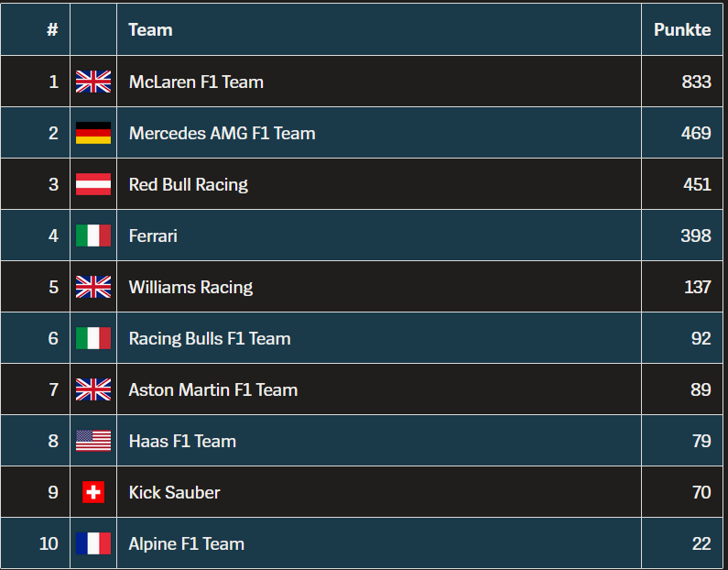Click the Austrian flag beside Red Bull Racing
Image resolution: width=728 pixels, height=570 pixels.
click(x=93, y=184)
